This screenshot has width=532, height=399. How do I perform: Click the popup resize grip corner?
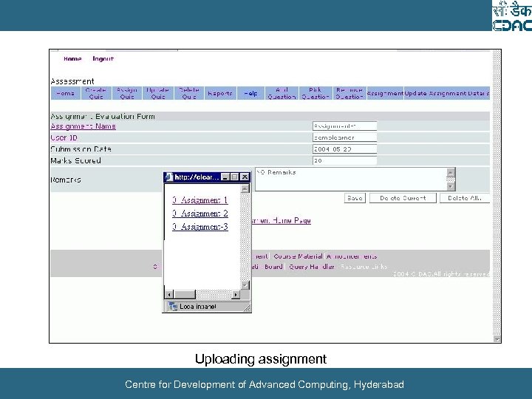247,307
